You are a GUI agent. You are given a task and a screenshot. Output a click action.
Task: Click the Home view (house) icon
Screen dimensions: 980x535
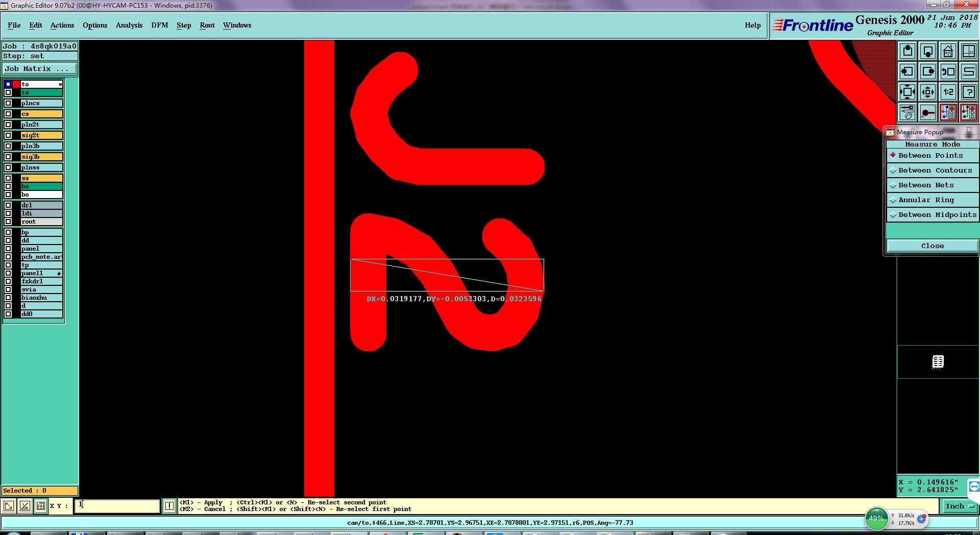click(x=948, y=51)
